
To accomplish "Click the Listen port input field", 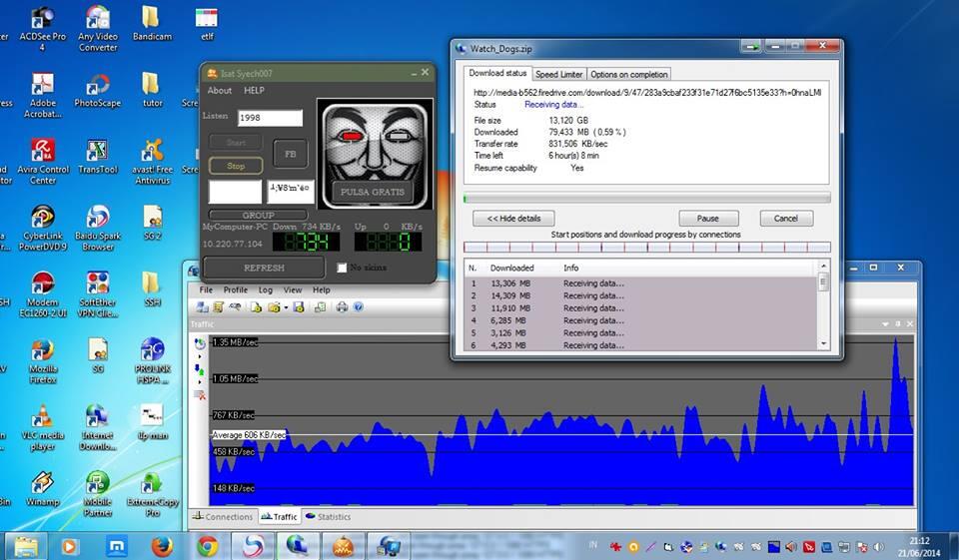I will [270, 118].
